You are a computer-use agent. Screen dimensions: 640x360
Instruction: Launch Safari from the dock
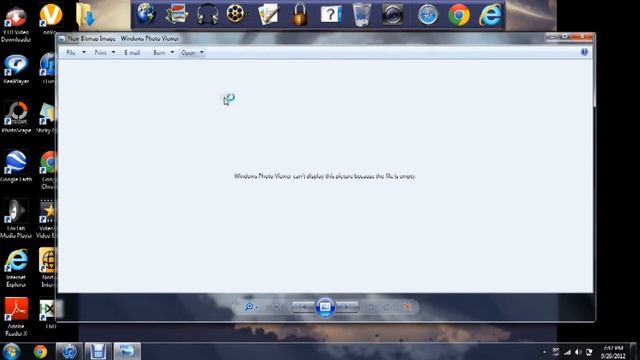[428, 15]
